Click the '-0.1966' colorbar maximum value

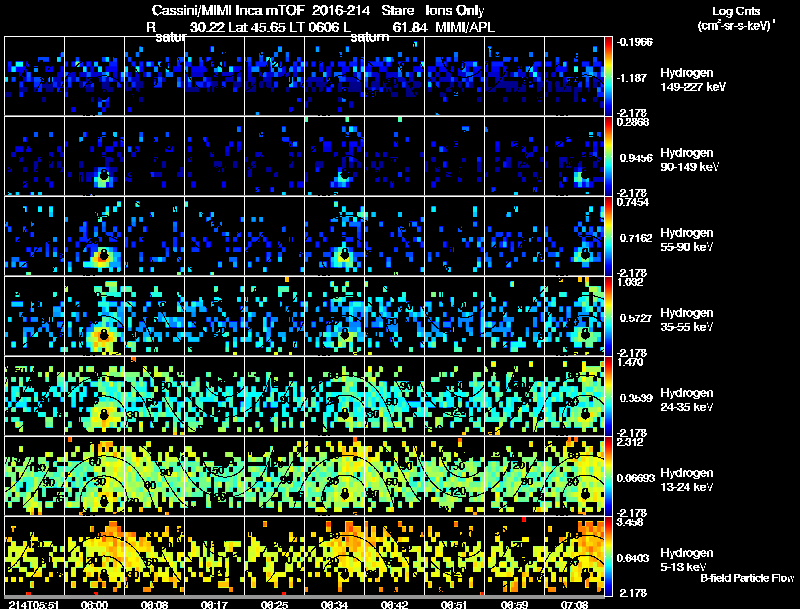[635, 42]
